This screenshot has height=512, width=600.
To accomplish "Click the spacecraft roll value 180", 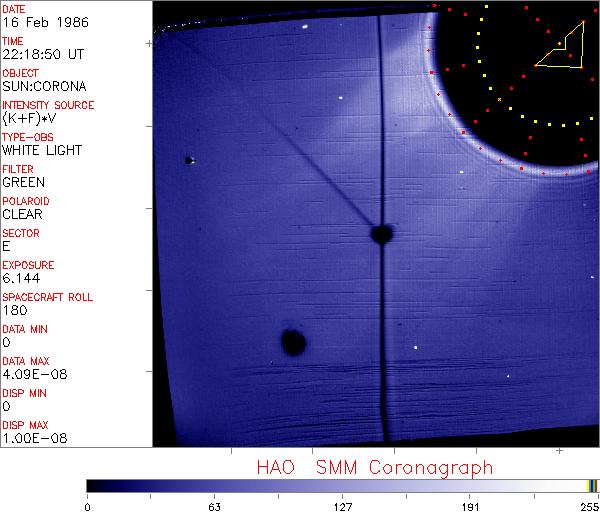I will (x=13, y=310).
